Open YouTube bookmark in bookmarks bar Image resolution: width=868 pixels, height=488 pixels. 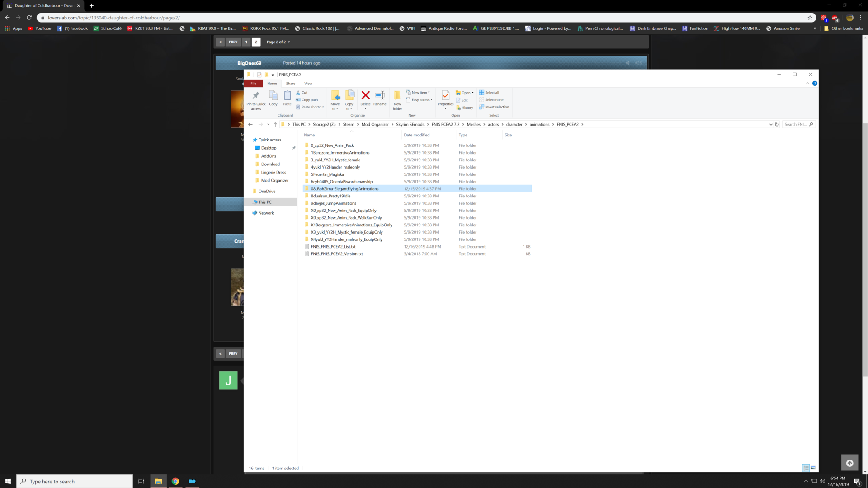point(39,28)
